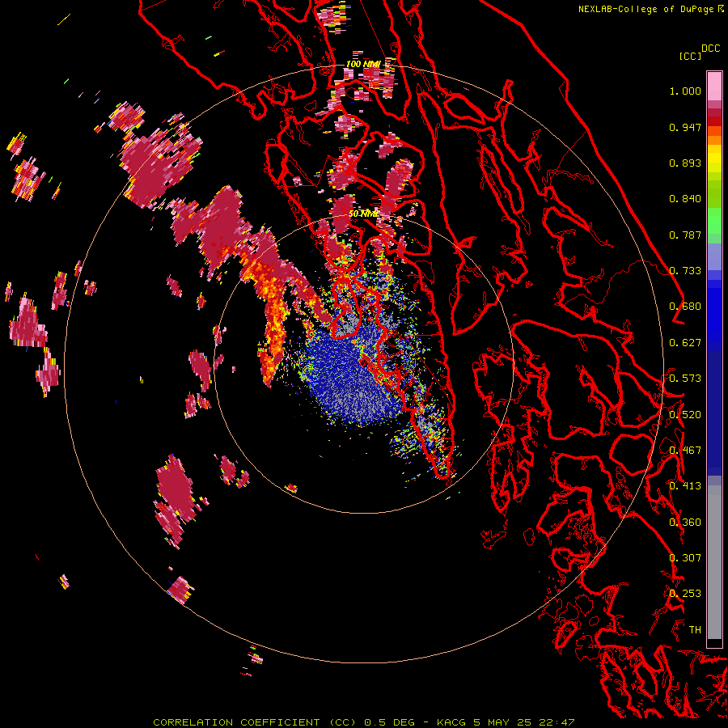The height and width of the screenshot is (728, 728).
Task: Select the light pink swatch at scale top
Action: [x=714, y=86]
